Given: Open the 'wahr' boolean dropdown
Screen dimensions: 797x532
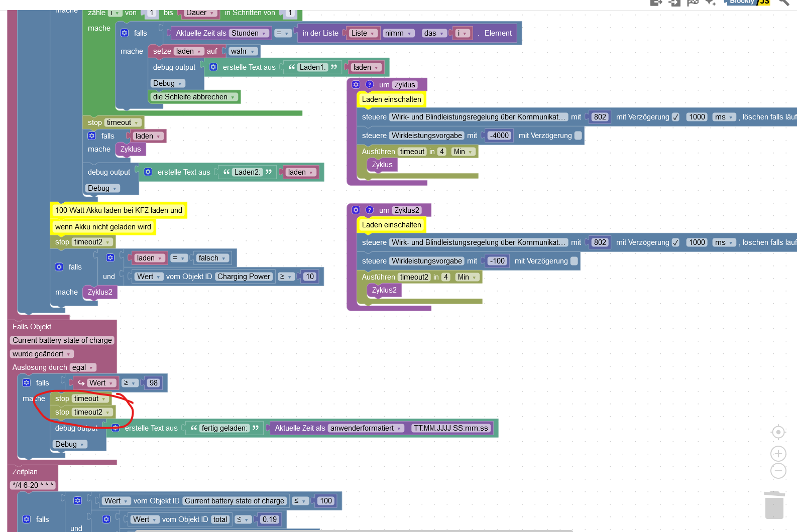Looking at the screenshot, I should coord(243,51).
